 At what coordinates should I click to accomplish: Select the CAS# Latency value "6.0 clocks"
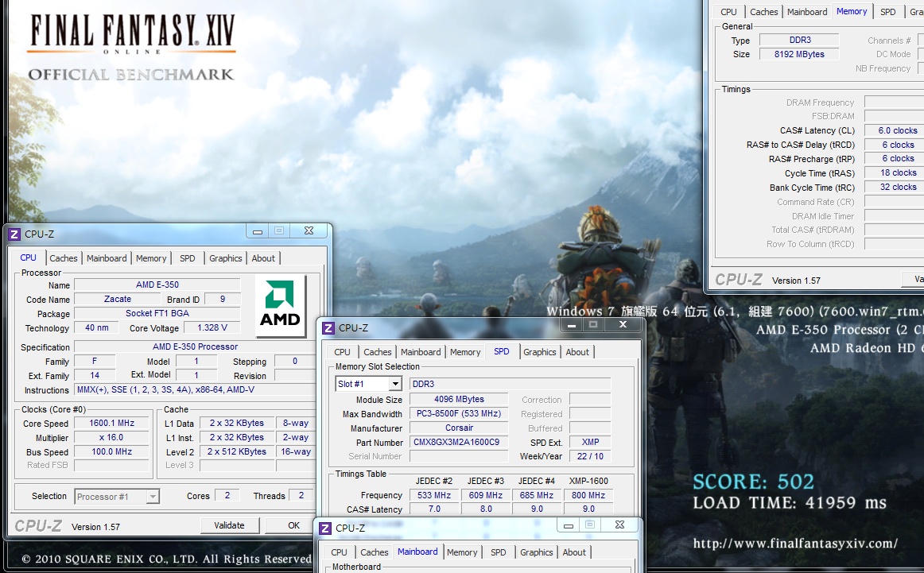pyautogui.click(x=895, y=130)
